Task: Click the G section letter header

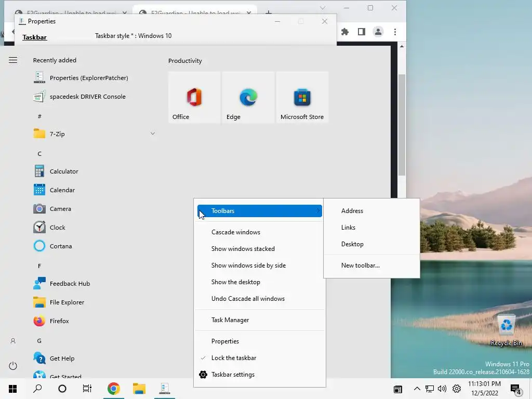Action: pyautogui.click(x=39, y=341)
